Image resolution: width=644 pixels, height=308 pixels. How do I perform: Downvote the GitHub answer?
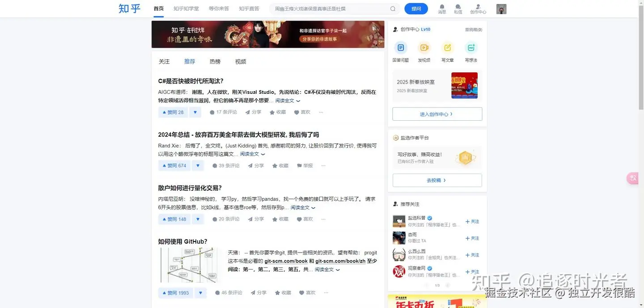200,293
